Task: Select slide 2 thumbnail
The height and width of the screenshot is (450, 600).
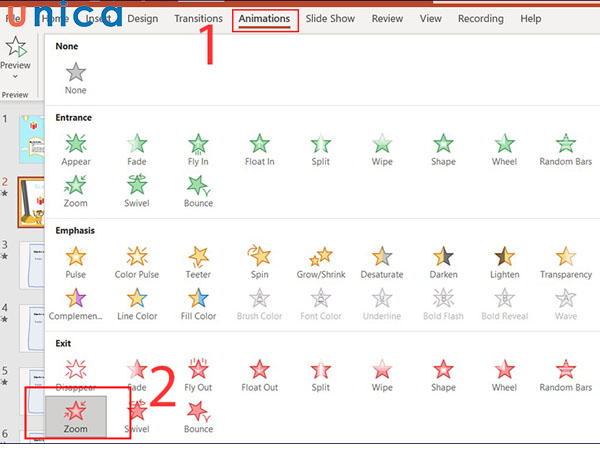Action: [x=31, y=202]
